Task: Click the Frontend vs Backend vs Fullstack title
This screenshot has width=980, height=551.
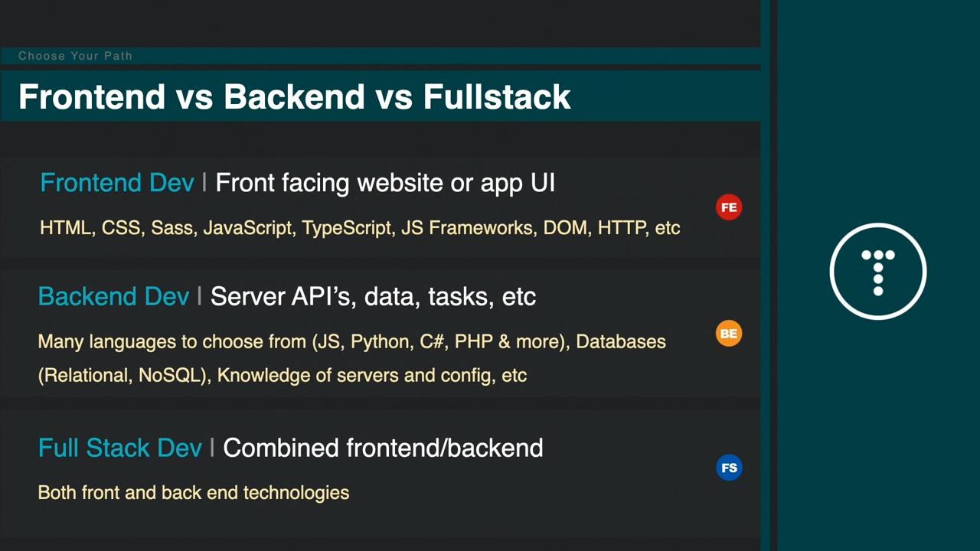Action: coord(295,97)
